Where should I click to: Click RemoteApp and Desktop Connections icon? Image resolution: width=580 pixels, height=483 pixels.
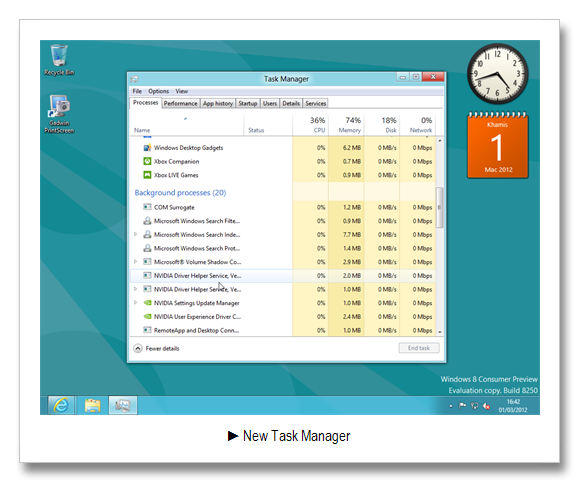pyautogui.click(x=147, y=330)
